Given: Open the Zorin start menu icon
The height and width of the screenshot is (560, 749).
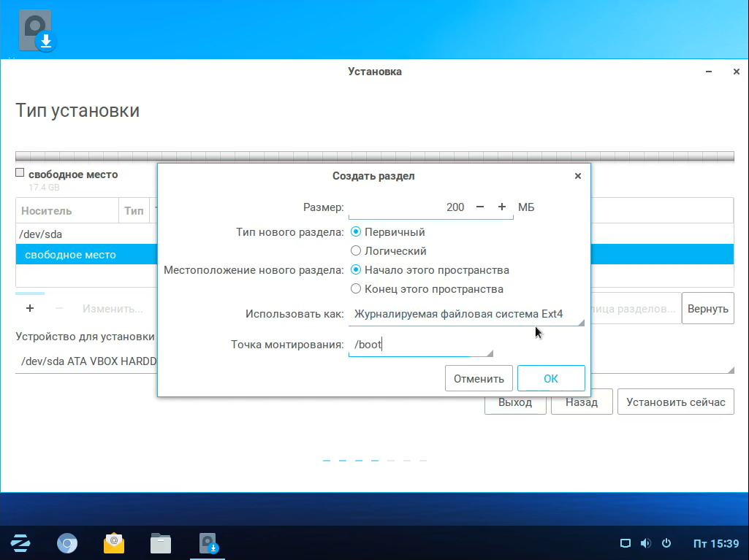Looking at the screenshot, I should click(x=20, y=543).
